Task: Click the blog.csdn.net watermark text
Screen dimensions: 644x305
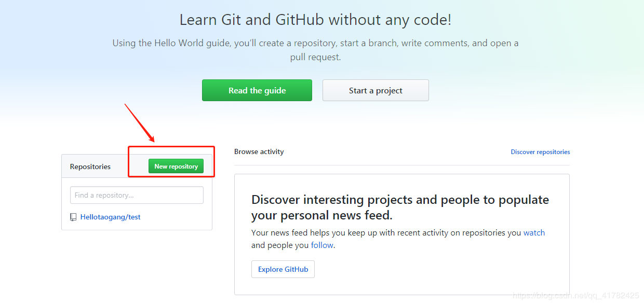Action: (x=575, y=296)
